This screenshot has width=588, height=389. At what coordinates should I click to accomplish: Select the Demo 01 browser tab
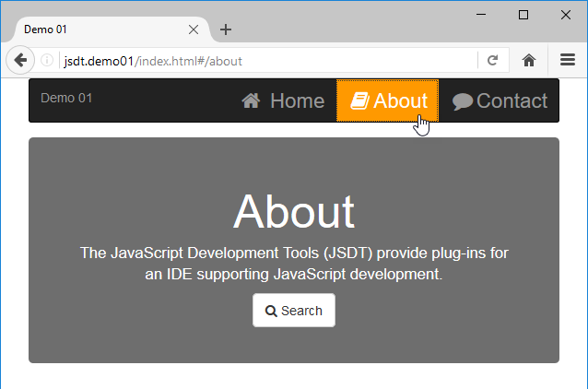pyautogui.click(x=112, y=29)
